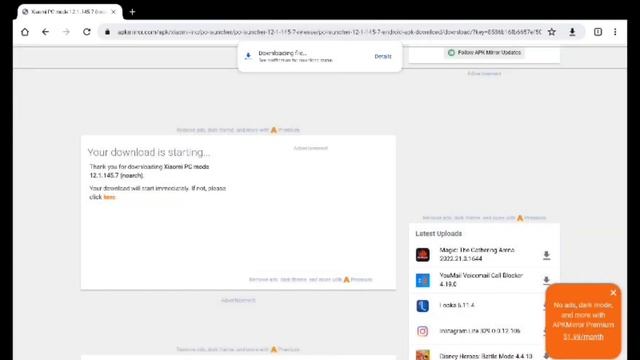Open the browser three-dot menu
This screenshot has width=640, height=360.
coord(615,32)
